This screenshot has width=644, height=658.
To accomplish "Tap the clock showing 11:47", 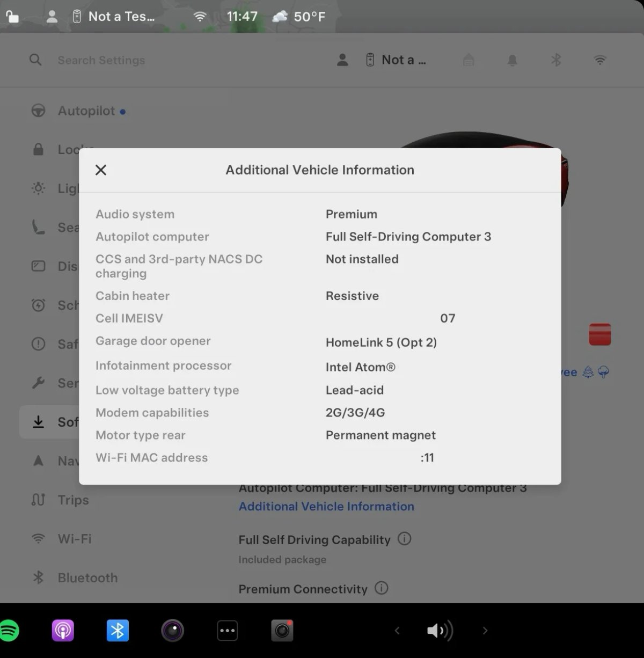I will [242, 17].
